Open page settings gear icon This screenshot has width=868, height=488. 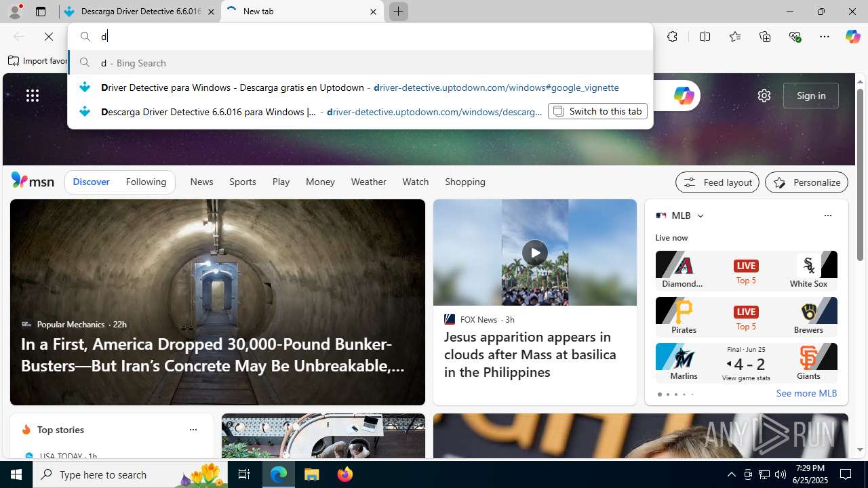point(764,96)
